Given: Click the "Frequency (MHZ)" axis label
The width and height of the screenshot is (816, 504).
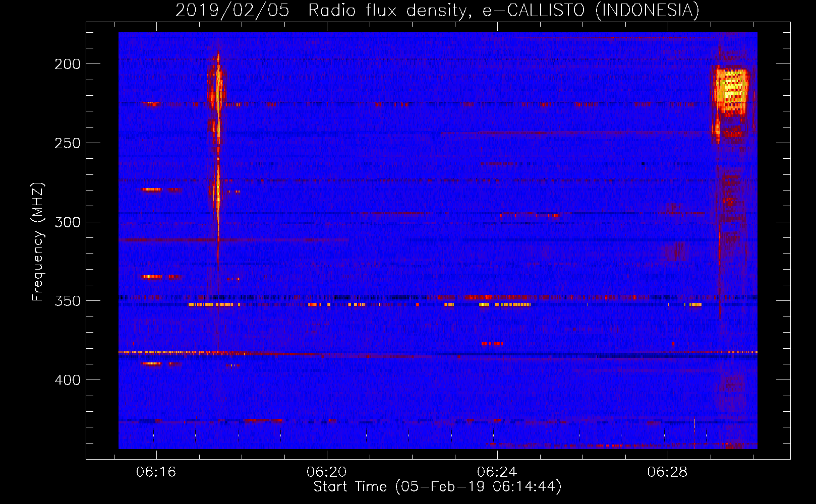Looking at the screenshot, I should [38, 242].
